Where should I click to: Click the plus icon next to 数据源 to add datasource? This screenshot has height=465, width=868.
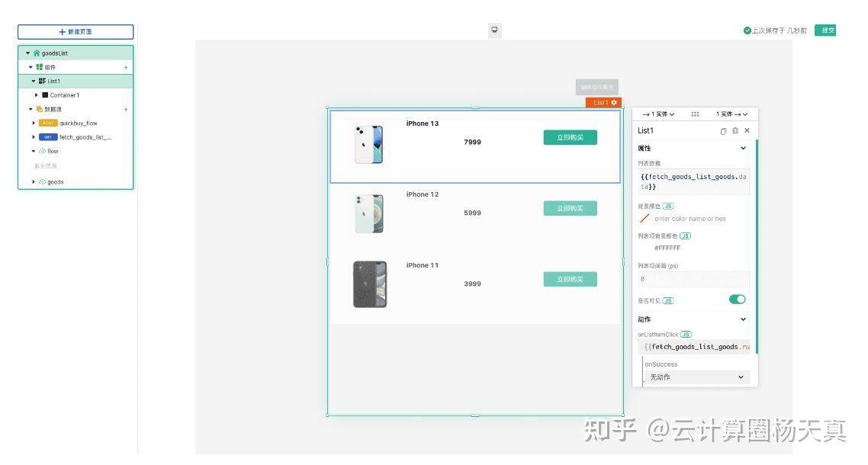pos(125,110)
